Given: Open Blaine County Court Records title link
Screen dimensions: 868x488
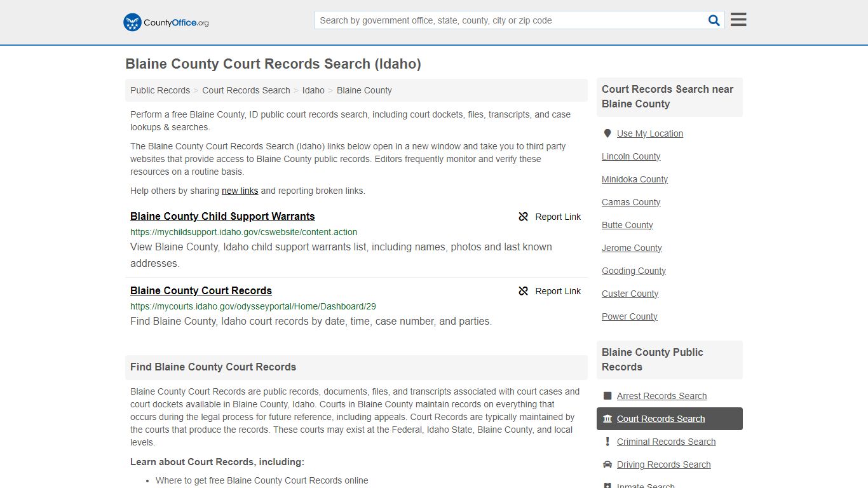Looking at the screenshot, I should coord(201,290).
